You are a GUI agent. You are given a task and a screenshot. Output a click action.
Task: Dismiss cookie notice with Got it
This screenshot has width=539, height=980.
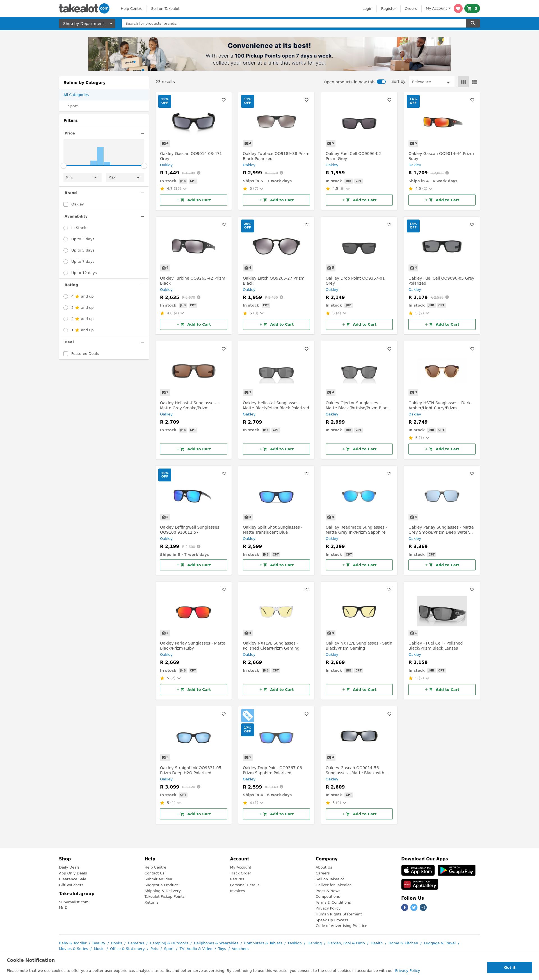509,967
